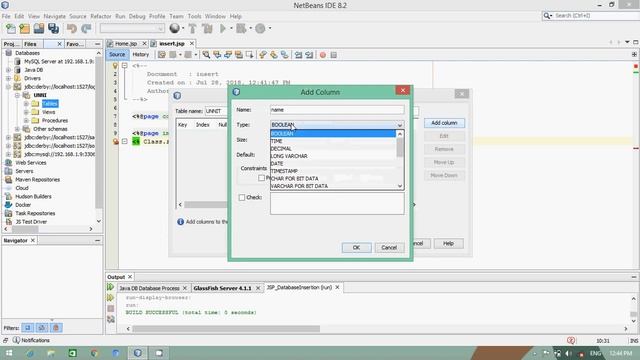Open the project configuration dropdown in the toolbar
The image size is (640, 360).
point(132,28)
